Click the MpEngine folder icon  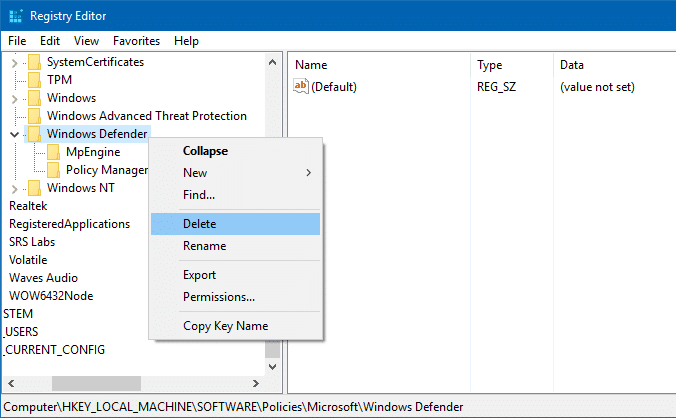(53, 152)
